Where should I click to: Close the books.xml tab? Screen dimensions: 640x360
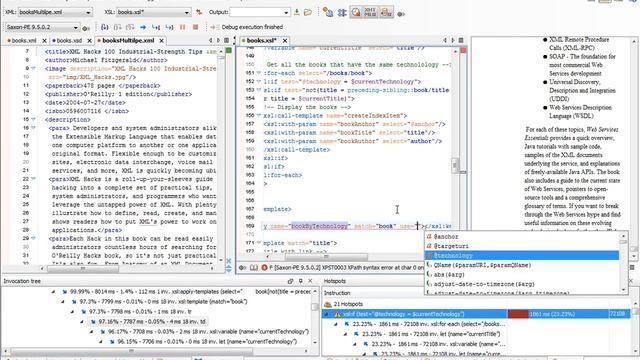44,41
